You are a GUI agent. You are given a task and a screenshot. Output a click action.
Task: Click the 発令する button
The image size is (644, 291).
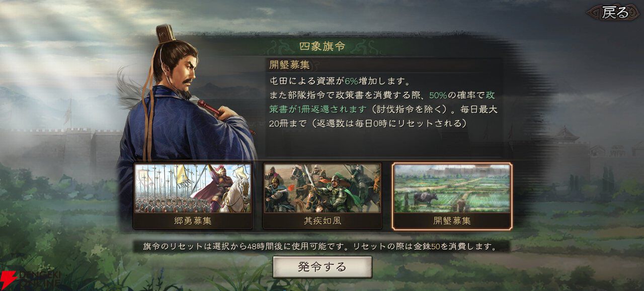click(x=322, y=267)
